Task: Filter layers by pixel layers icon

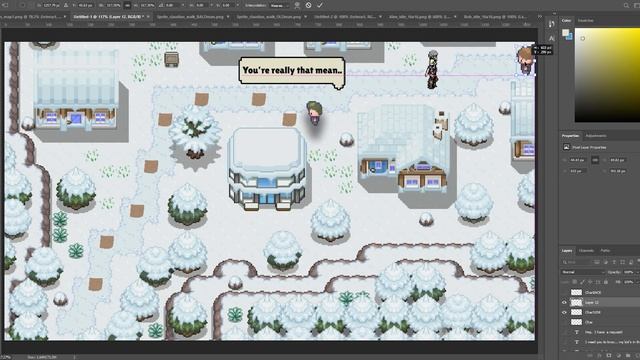Action: click(597, 262)
